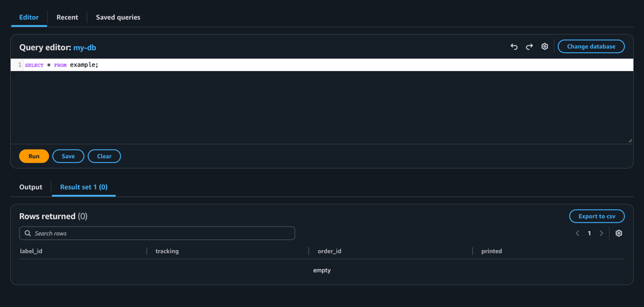
Task: Click the redo arrow in the query editor
Action: (529, 47)
